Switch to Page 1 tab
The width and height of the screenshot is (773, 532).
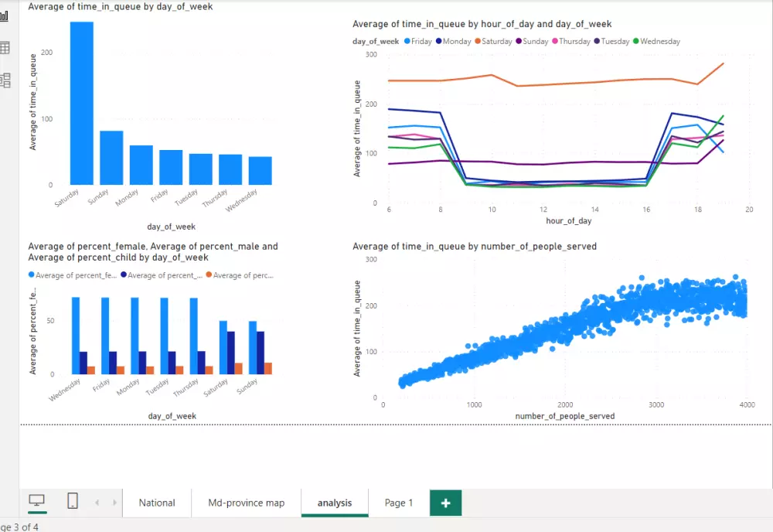[x=398, y=503]
